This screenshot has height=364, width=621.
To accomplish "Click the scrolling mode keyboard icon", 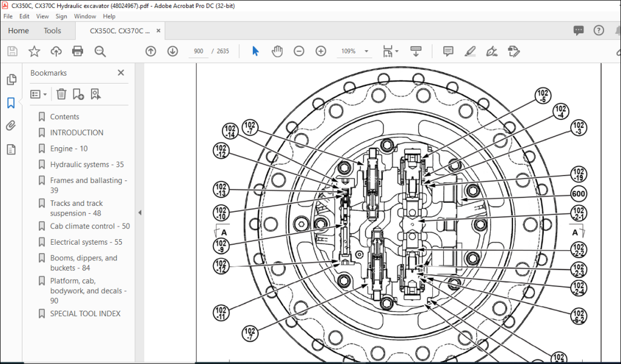I will click(416, 51).
